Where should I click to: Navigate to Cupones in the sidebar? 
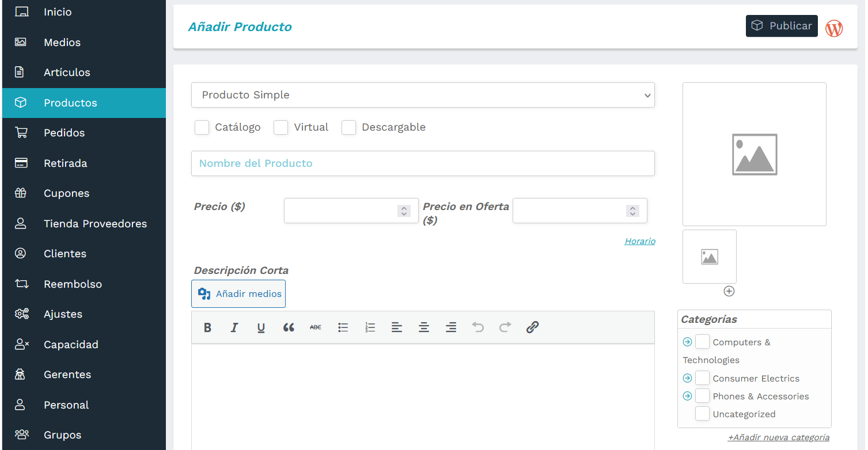coord(66,193)
